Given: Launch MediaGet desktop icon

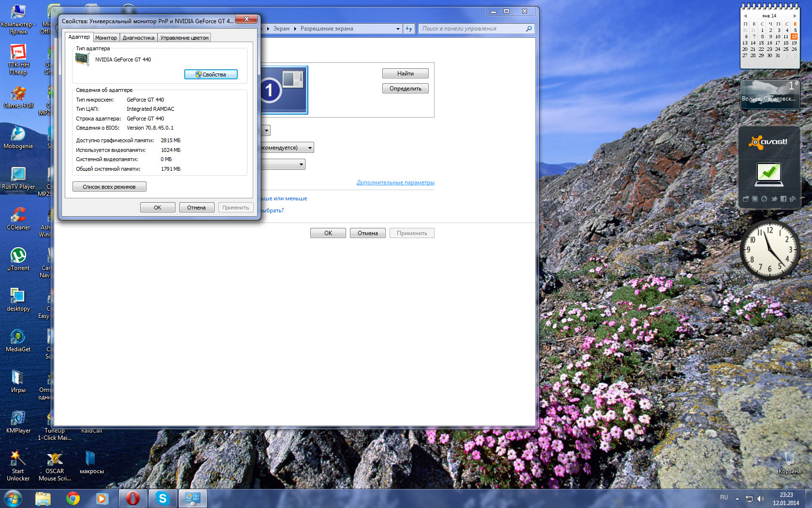Looking at the screenshot, I should [x=18, y=341].
